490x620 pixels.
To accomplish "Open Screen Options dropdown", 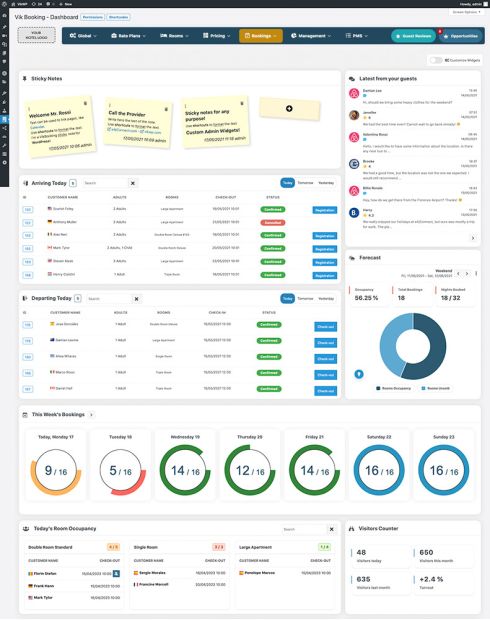I will (x=467, y=12).
